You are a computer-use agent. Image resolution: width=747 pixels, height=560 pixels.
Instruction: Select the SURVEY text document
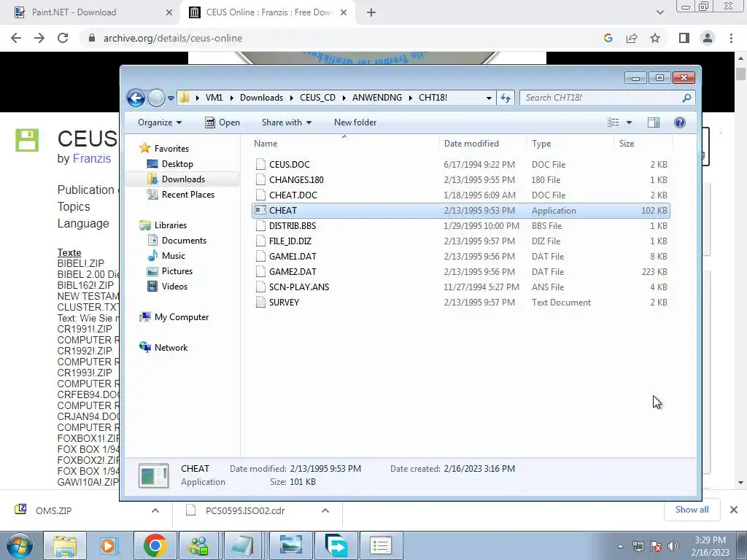[284, 303]
